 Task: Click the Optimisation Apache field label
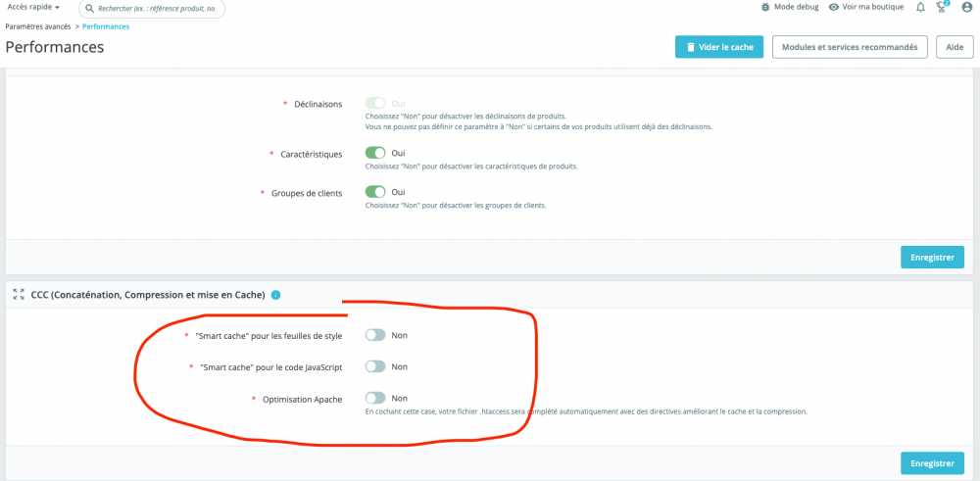click(x=302, y=399)
